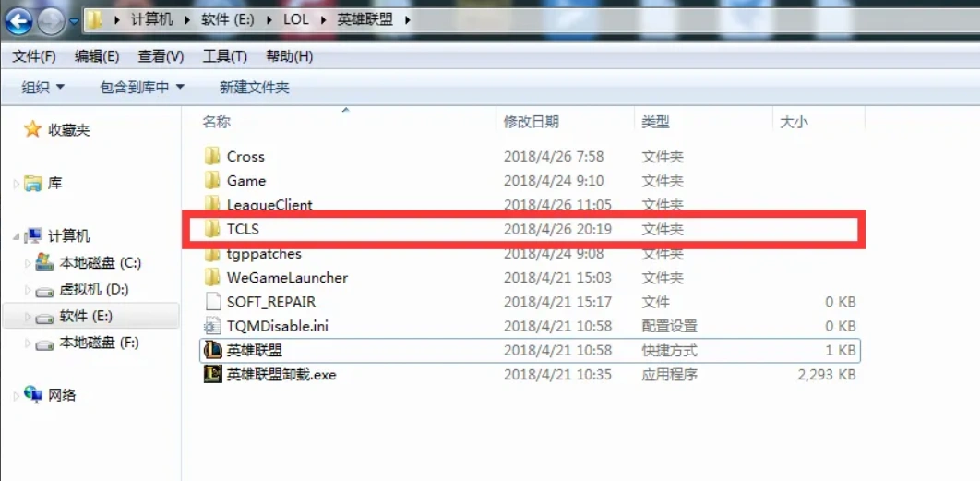Open the 组织 dropdown
The image size is (980, 481).
click(42, 88)
